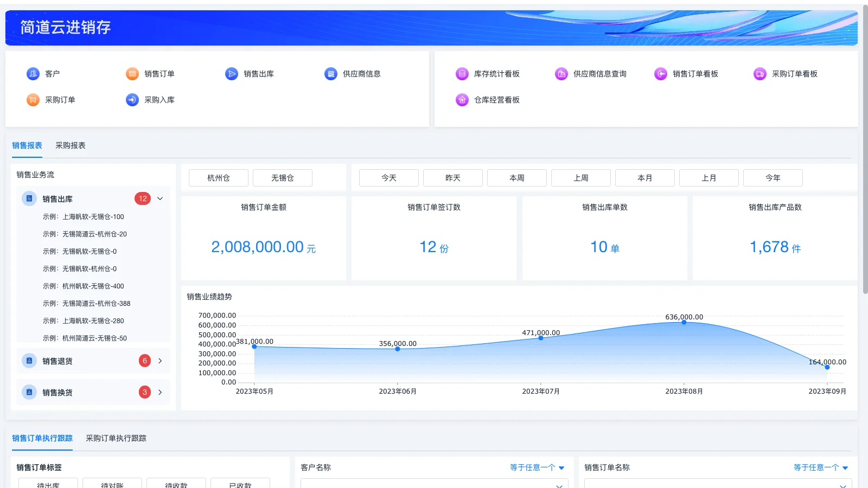Click the 采购订单 cart icon
The width and height of the screenshot is (868, 488).
(33, 100)
